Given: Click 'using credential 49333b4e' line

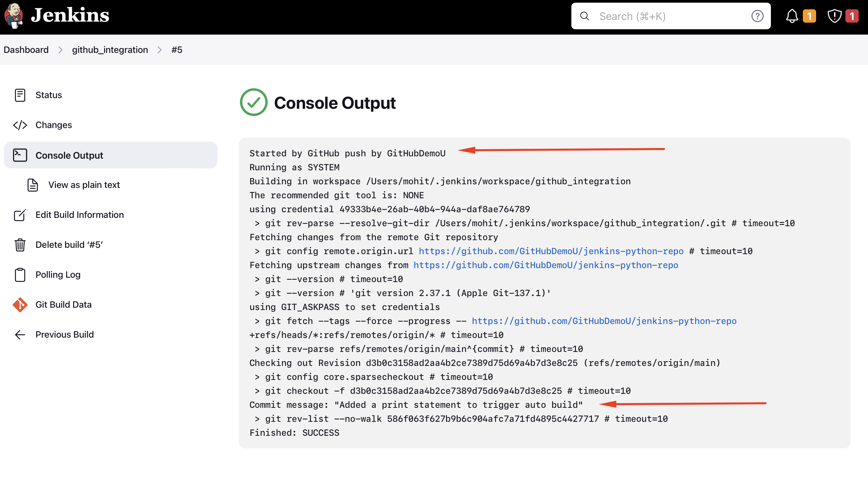Looking at the screenshot, I should tap(389, 209).
